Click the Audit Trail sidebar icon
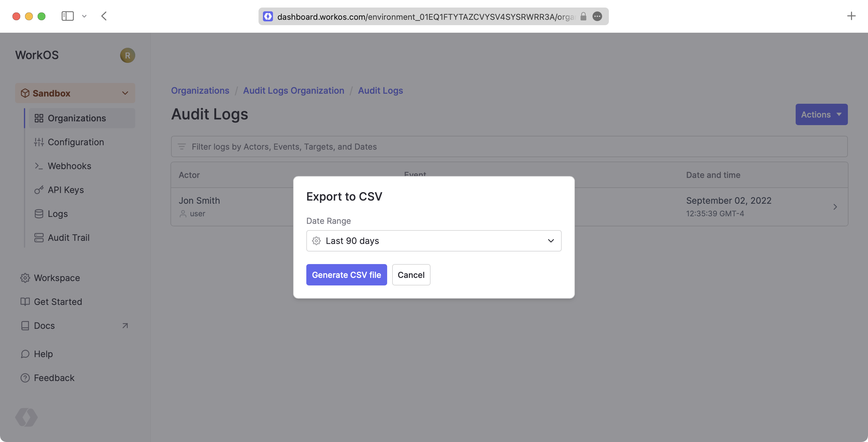 coord(39,238)
